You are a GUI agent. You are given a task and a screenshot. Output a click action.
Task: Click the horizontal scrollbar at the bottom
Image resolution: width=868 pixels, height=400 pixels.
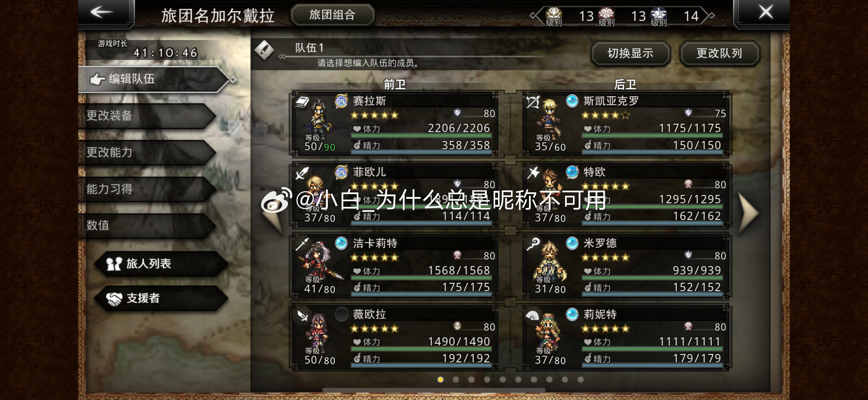pyautogui.click(x=434, y=390)
